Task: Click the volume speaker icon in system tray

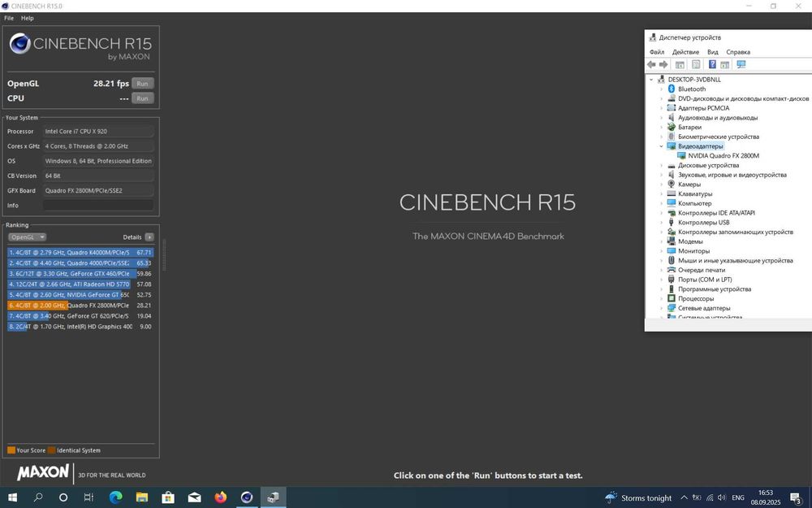Action: click(722, 497)
